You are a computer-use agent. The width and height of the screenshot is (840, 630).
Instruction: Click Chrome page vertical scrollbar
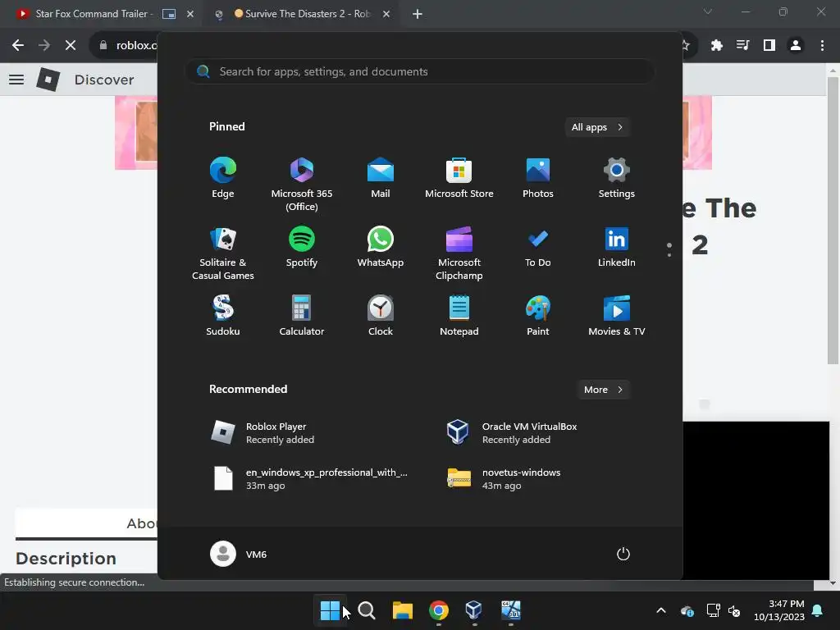(x=833, y=221)
